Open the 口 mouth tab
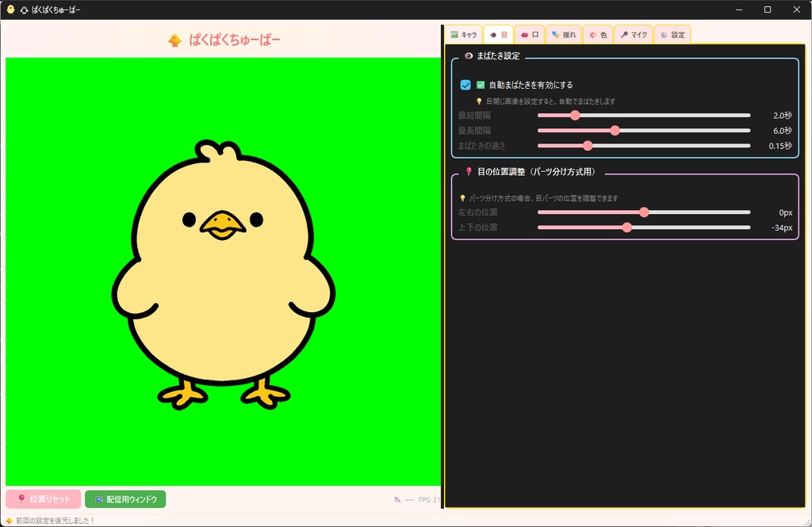The image size is (812, 527). [530, 35]
